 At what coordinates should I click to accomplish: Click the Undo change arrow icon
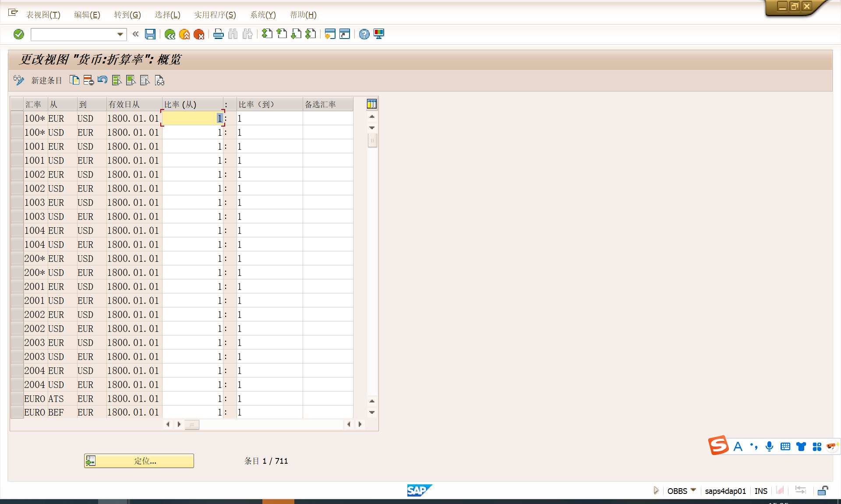click(x=102, y=80)
